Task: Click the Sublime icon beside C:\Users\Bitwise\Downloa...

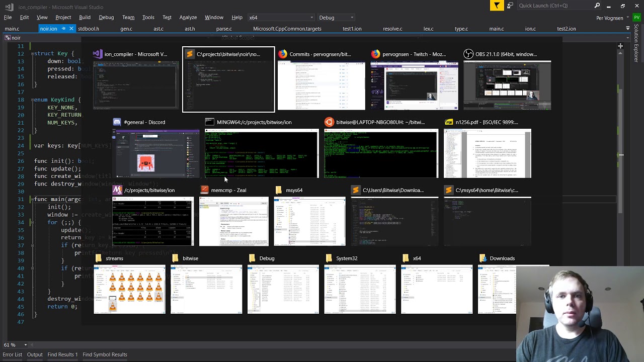Action: (x=356, y=190)
